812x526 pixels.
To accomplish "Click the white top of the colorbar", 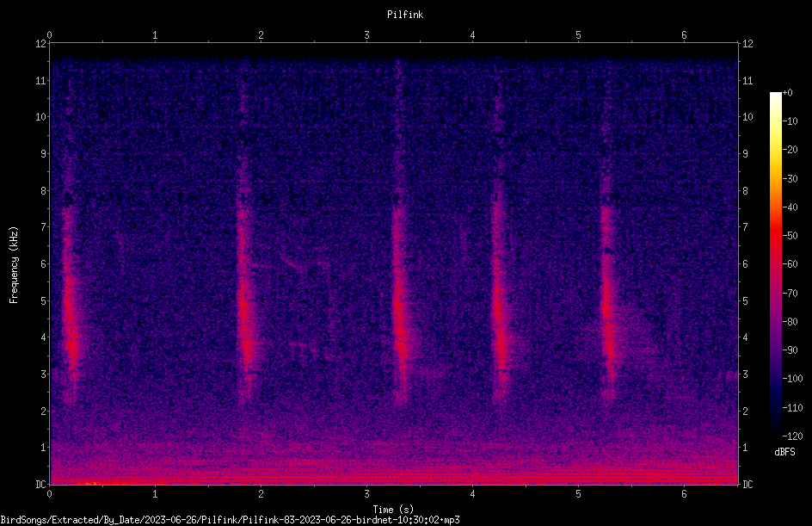I will coord(776,98).
